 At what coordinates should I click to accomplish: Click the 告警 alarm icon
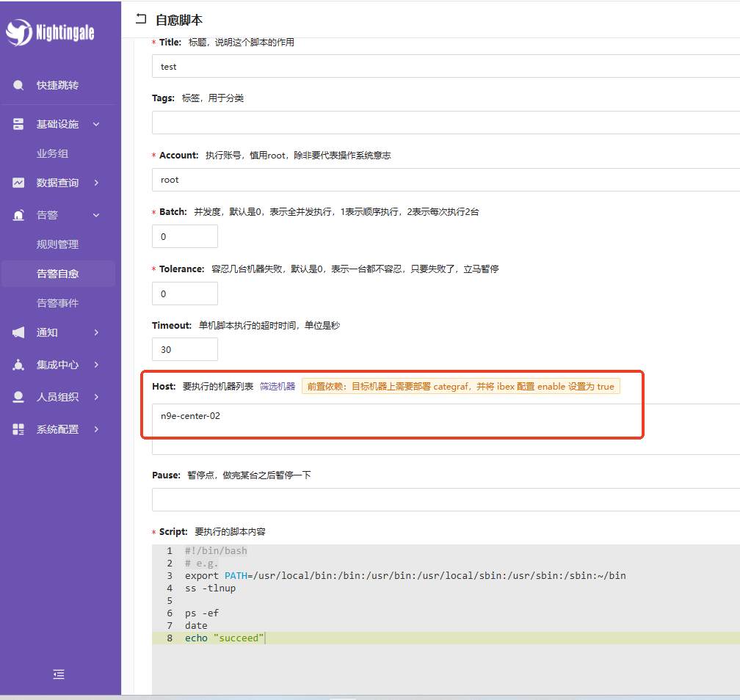(18, 215)
